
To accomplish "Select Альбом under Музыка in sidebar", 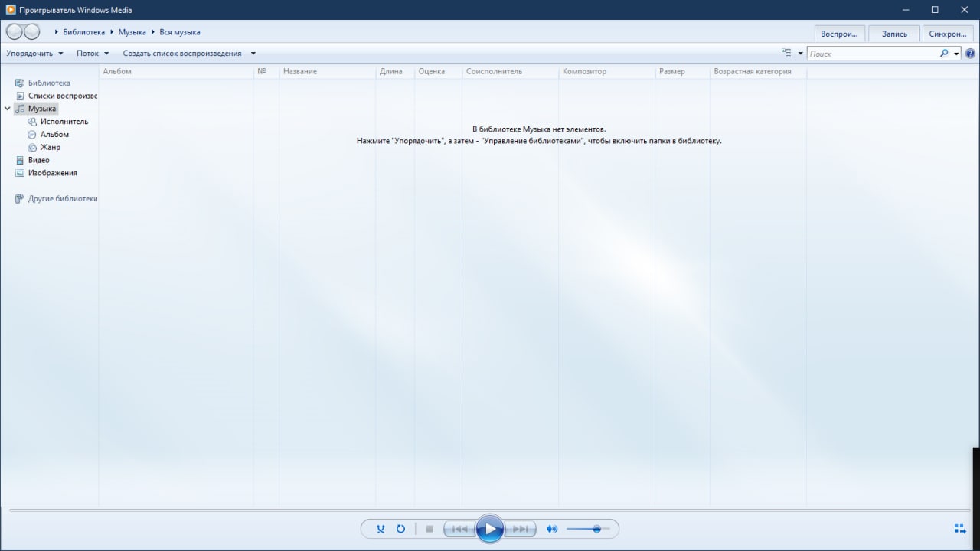I will pos(54,135).
